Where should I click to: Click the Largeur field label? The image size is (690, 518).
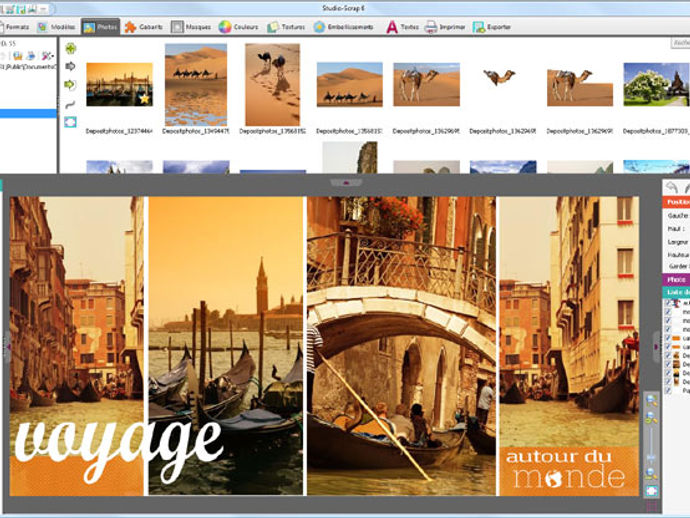point(678,242)
